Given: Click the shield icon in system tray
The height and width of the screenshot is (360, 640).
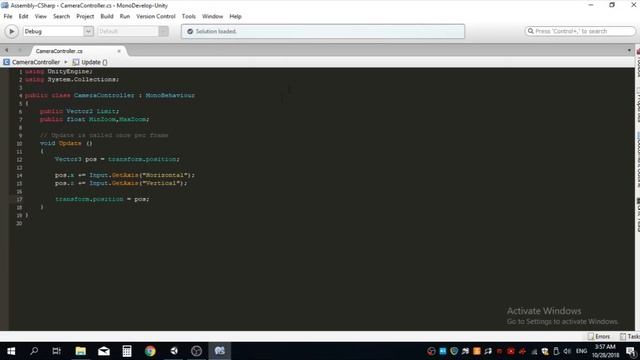Looking at the screenshot, I should click(454, 351).
